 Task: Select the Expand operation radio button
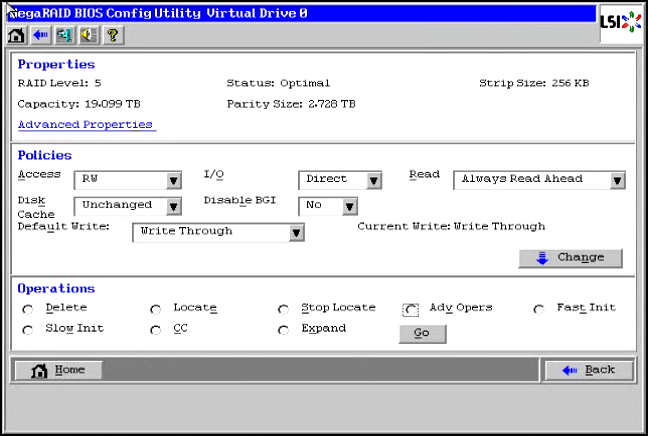click(x=283, y=330)
